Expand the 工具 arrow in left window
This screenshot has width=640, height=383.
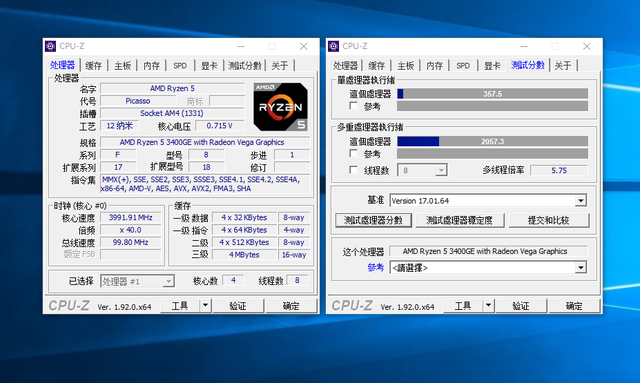coord(205,305)
